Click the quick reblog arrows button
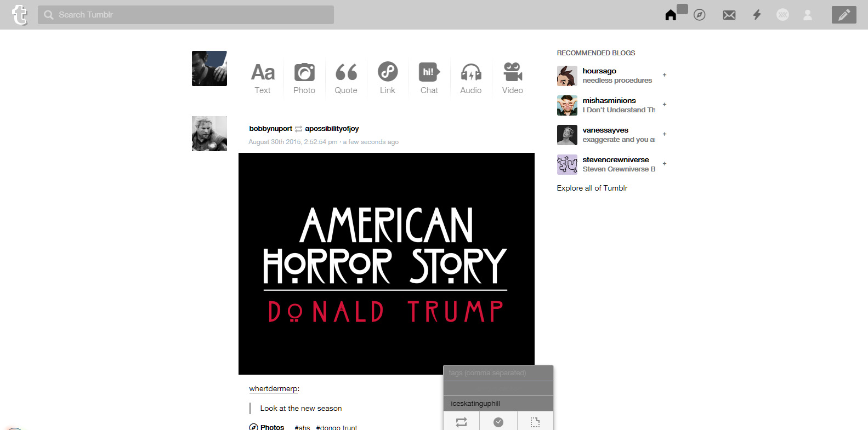This screenshot has width=868, height=430. click(462, 422)
